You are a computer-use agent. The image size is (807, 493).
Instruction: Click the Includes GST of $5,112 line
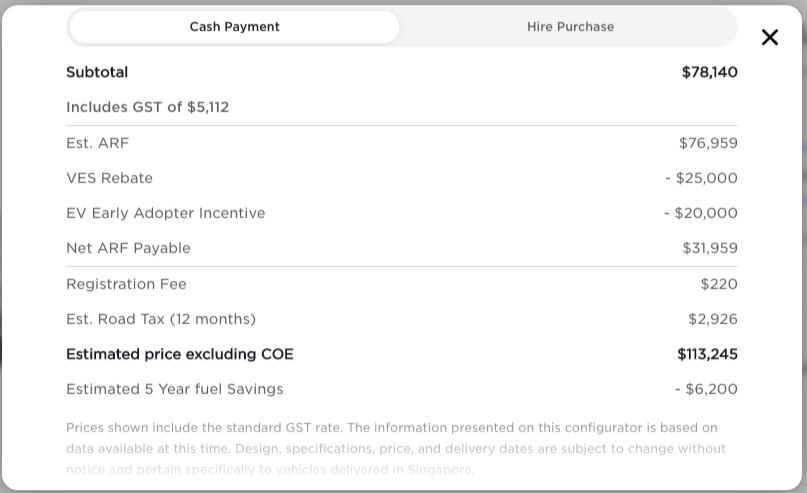[x=147, y=107]
